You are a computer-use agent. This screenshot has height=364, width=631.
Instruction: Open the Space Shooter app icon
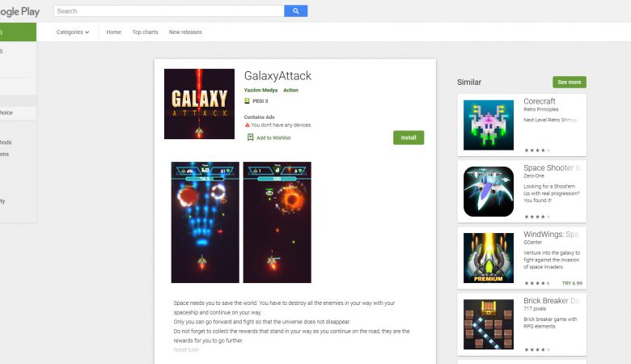489,192
